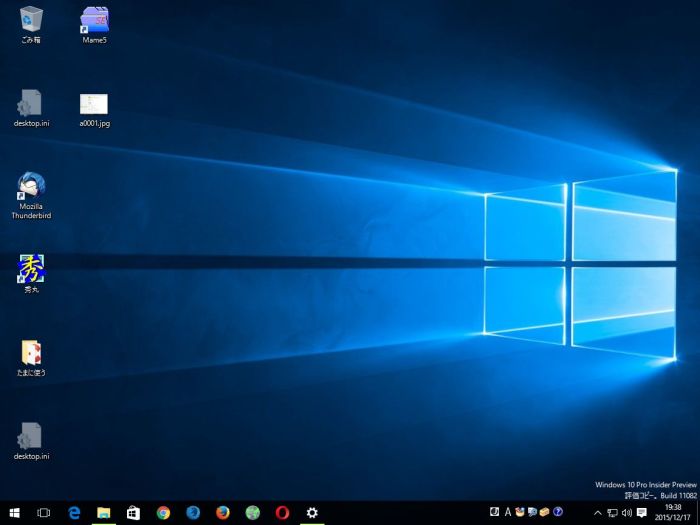Image resolution: width=700 pixels, height=525 pixels.
Task: Open File Explorer from the taskbar
Action: click(x=103, y=512)
